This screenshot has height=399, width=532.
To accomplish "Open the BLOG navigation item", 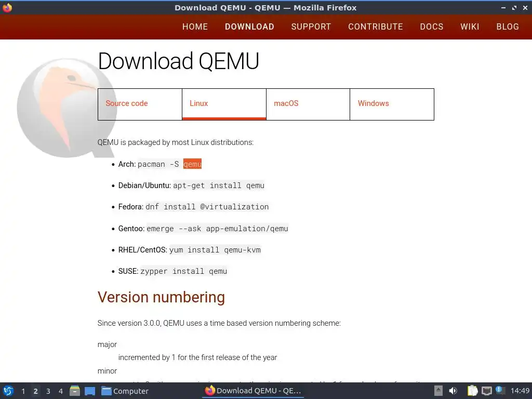I will 508,27.
